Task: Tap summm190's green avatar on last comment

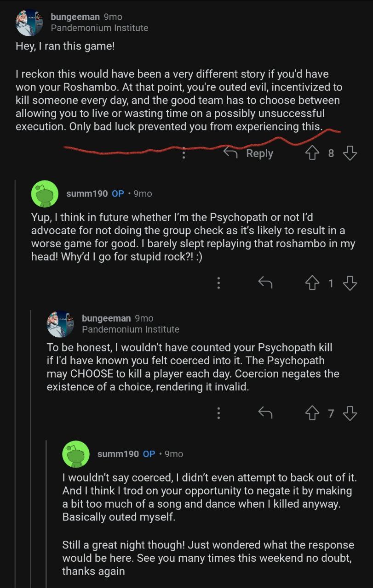Action: [x=76, y=454]
